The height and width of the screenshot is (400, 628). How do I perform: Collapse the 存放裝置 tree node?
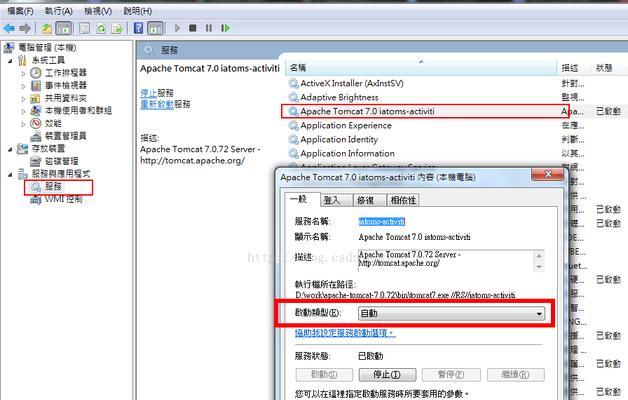coord(10,149)
